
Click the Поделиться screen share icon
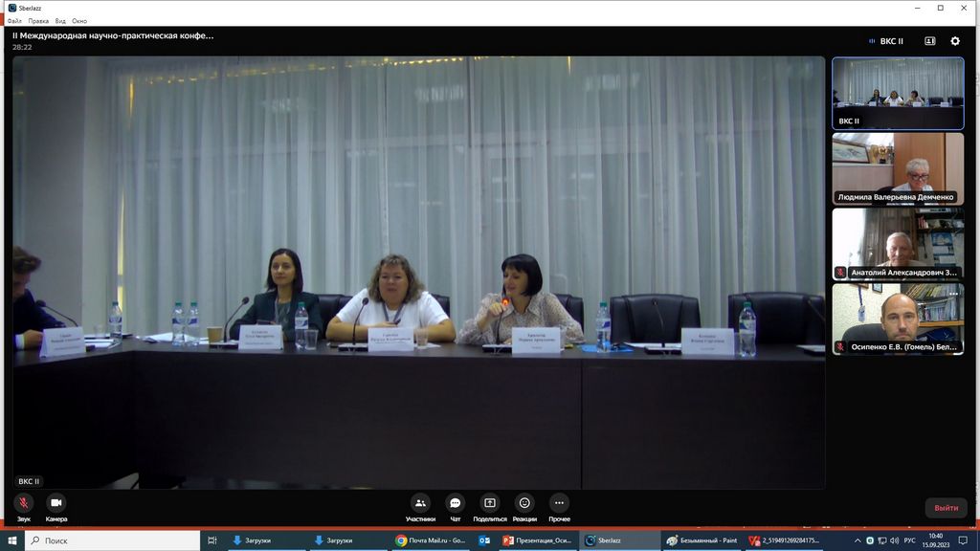pyautogui.click(x=490, y=503)
